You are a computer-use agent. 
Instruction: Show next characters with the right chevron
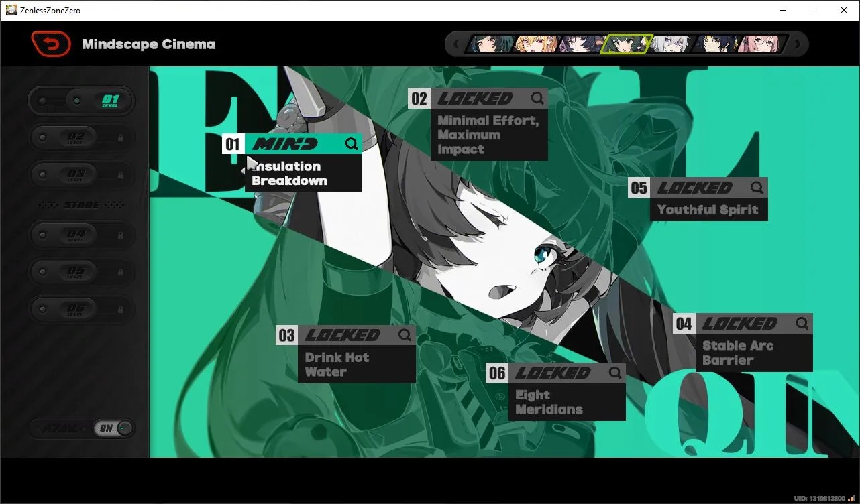[x=798, y=45]
